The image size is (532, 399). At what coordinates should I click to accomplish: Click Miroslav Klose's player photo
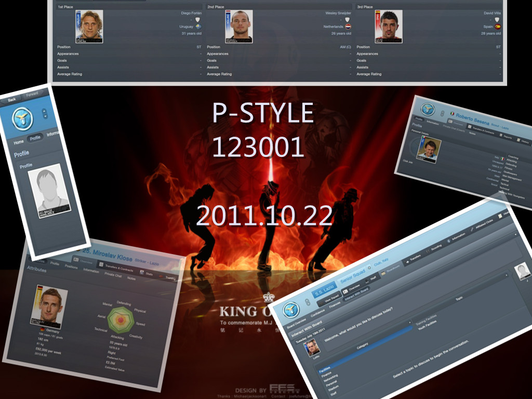(49, 307)
